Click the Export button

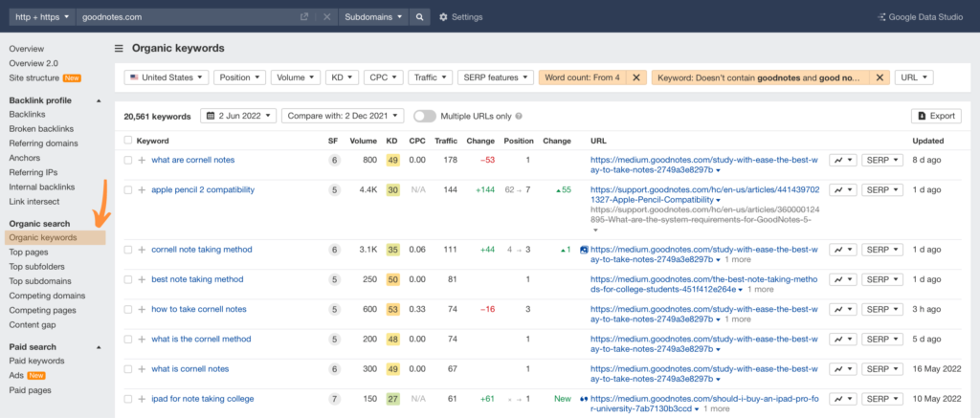click(x=936, y=116)
